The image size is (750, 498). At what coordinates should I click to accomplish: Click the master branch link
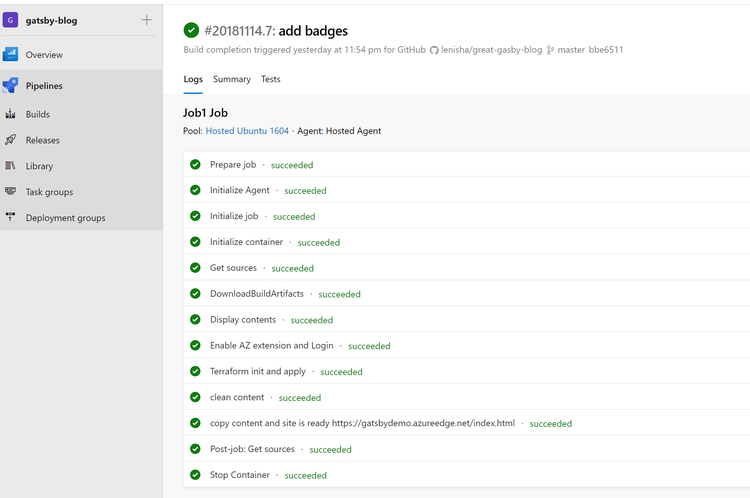[571, 50]
